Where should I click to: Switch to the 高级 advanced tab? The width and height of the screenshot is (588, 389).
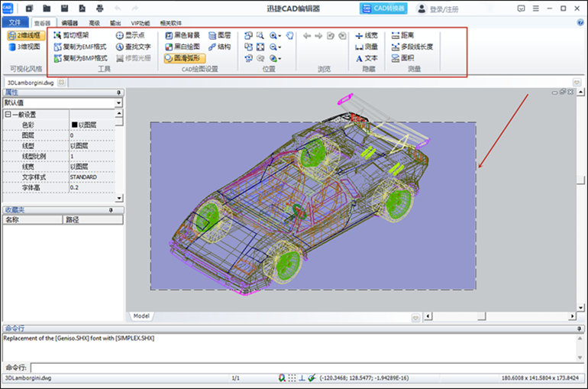(94, 23)
